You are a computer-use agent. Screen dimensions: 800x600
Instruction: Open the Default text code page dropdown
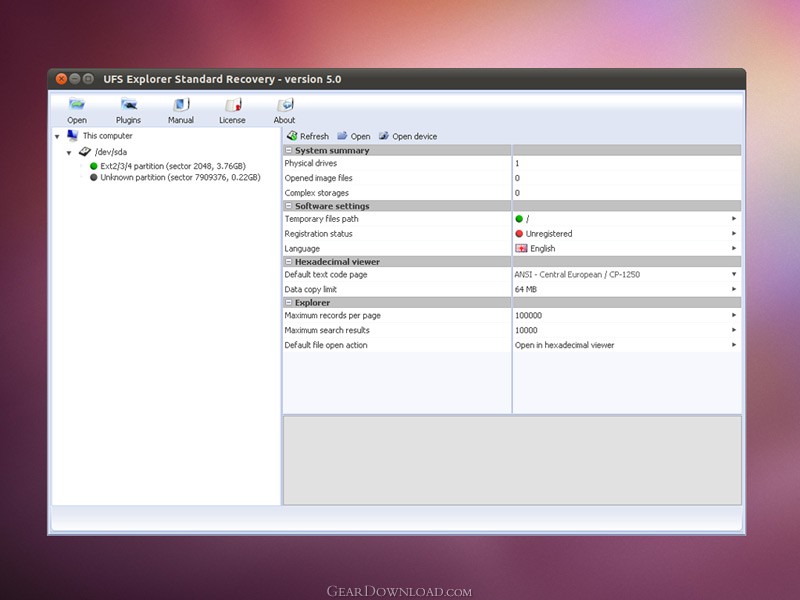[734, 274]
